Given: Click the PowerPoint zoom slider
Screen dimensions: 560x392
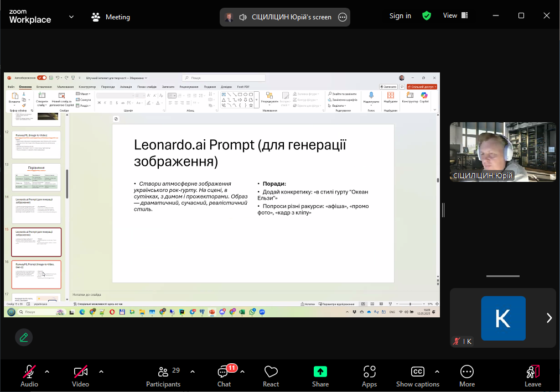Looking at the screenshot, I should click(x=410, y=304).
